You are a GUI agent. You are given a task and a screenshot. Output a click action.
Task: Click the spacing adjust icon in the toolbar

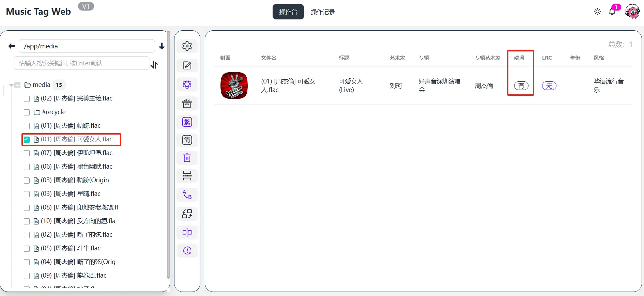(x=187, y=176)
